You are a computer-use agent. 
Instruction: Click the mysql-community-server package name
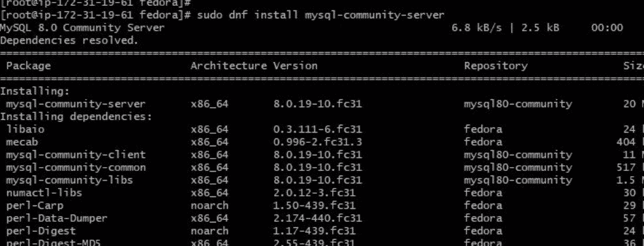(76, 104)
